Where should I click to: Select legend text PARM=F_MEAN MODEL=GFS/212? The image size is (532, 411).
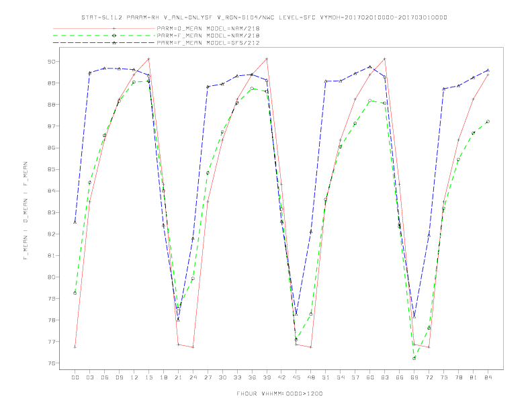[x=208, y=43]
